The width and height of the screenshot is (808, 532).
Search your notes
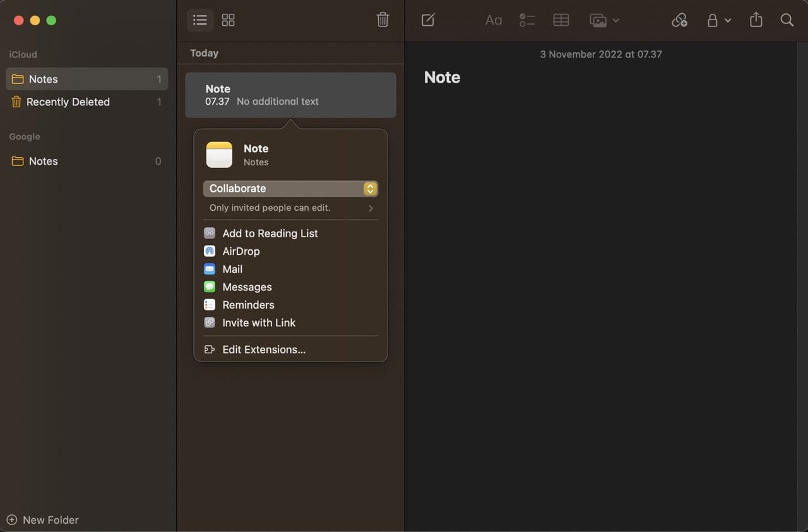[x=787, y=20]
